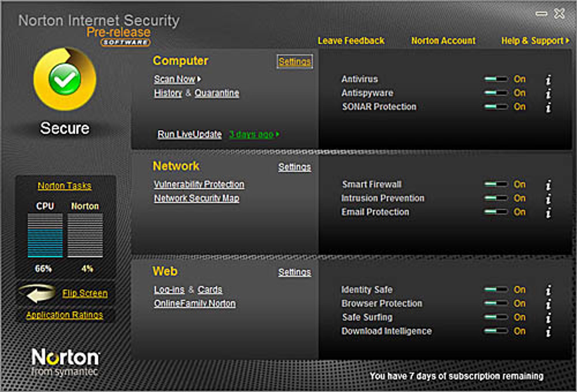The image size is (577, 392).
Task: Click the Web section heading
Action: click(165, 272)
